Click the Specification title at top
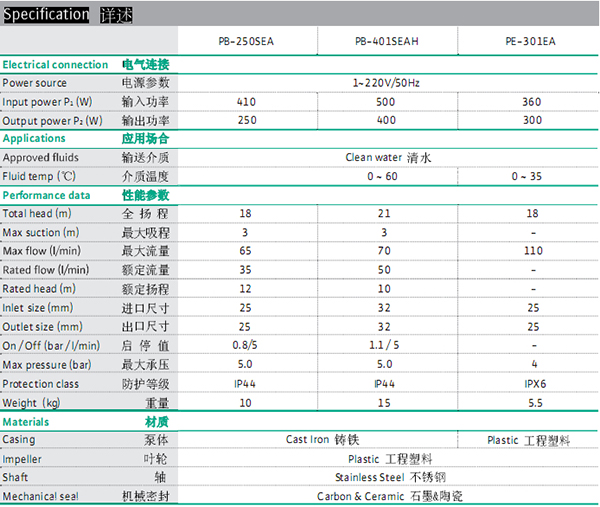600x507 pixels. pos(45,15)
